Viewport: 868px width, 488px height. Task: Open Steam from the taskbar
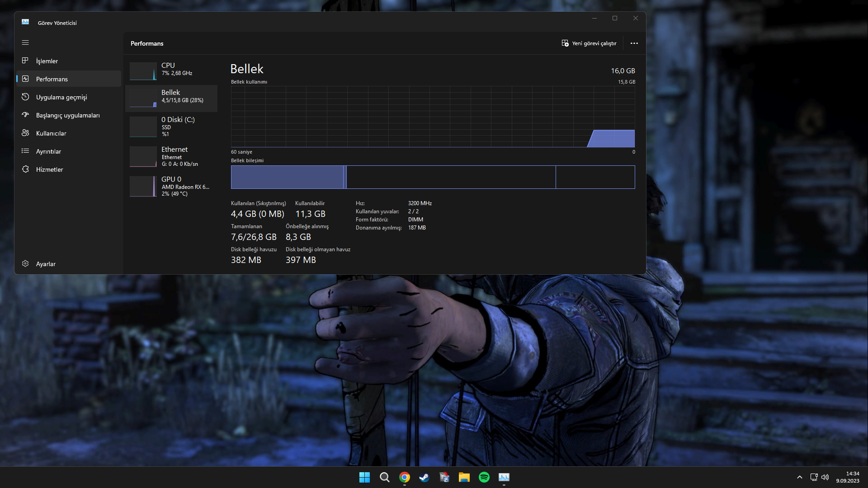point(424,477)
